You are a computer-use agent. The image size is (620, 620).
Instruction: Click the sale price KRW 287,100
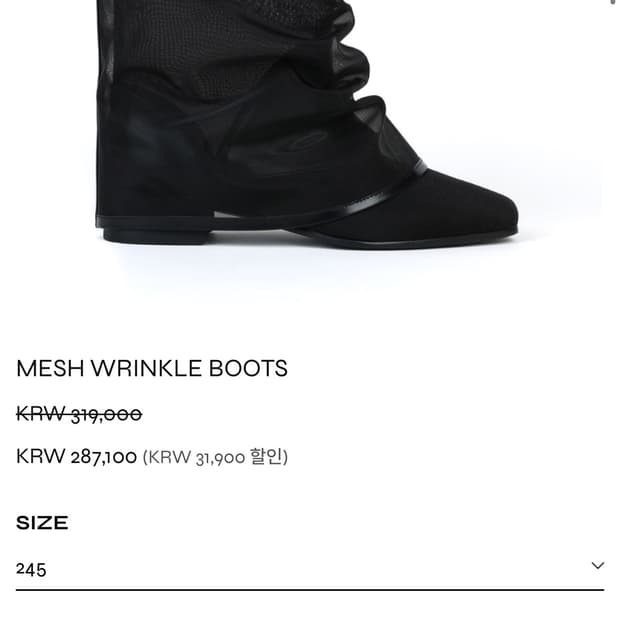click(76, 457)
